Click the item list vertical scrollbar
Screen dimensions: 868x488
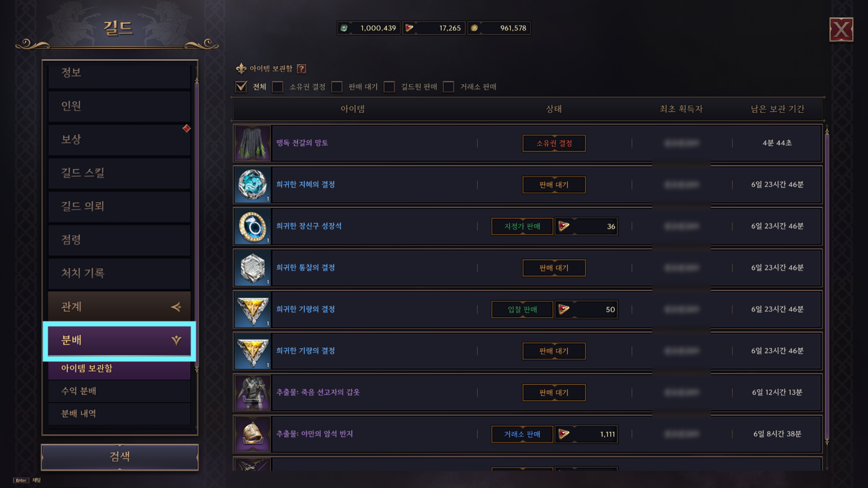click(827, 286)
